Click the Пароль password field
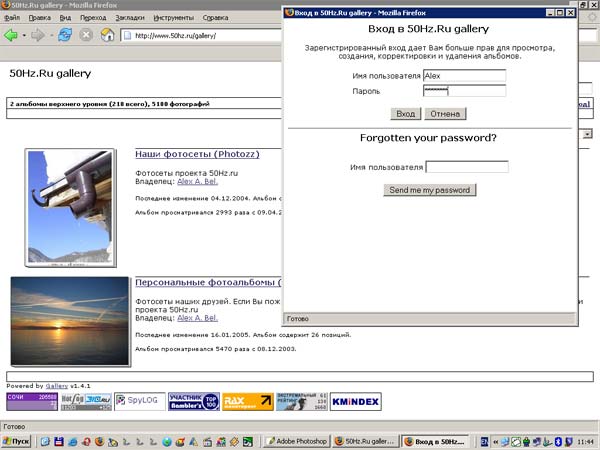Image resolution: width=600 pixels, height=450 pixels. click(x=465, y=91)
